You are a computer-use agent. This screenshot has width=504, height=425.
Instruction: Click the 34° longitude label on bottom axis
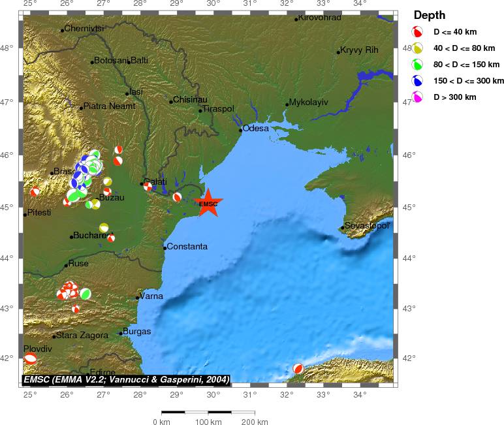360,394
